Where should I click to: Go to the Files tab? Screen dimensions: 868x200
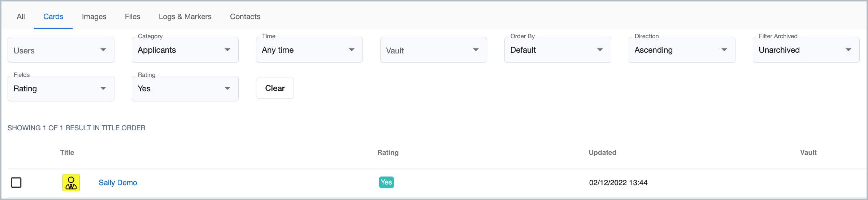click(133, 17)
